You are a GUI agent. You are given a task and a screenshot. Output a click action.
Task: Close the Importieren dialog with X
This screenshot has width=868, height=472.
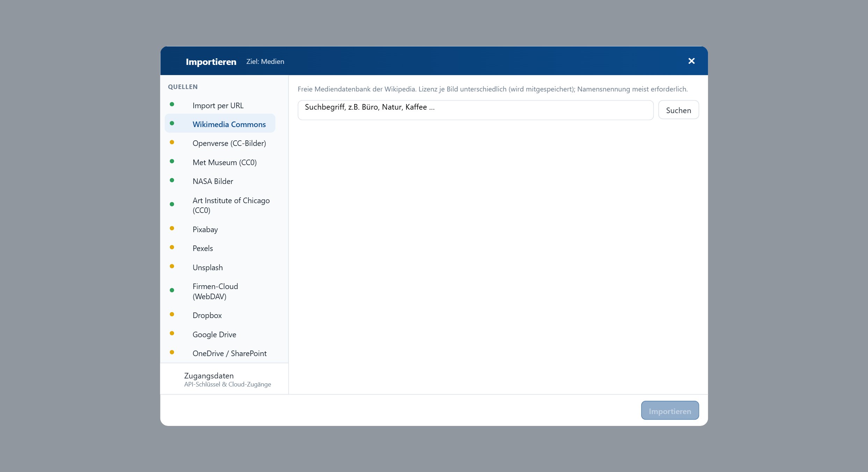pos(691,61)
